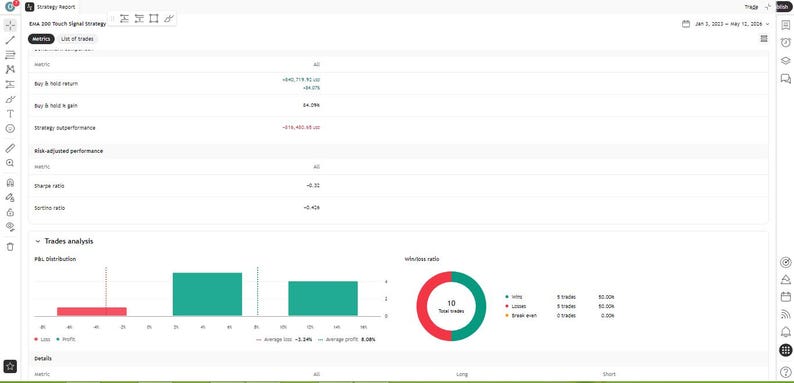Switch to the Metrics tab

41,39
